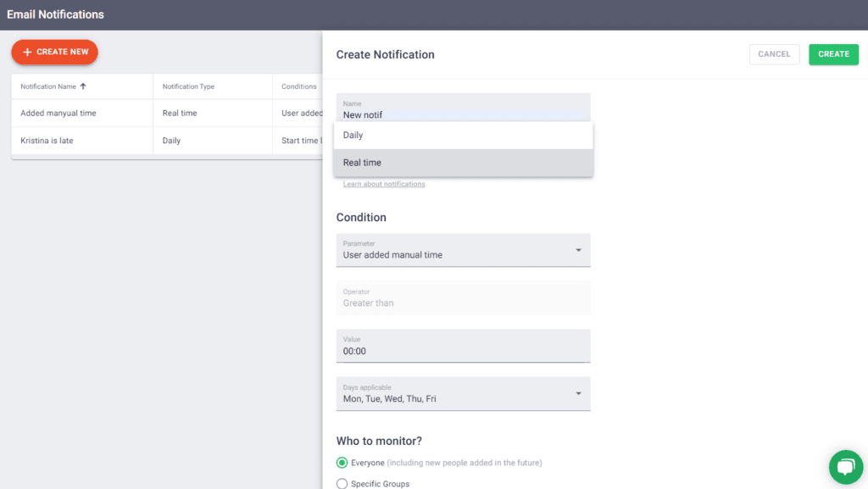Screen dimensions: 868x489
Task: Select Daily as the notification type
Action: pos(463,134)
